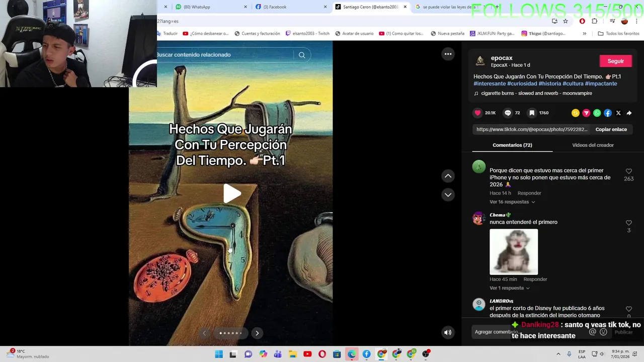Open the #cultura hashtag
This screenshot has height=362, width=644.
573,83
